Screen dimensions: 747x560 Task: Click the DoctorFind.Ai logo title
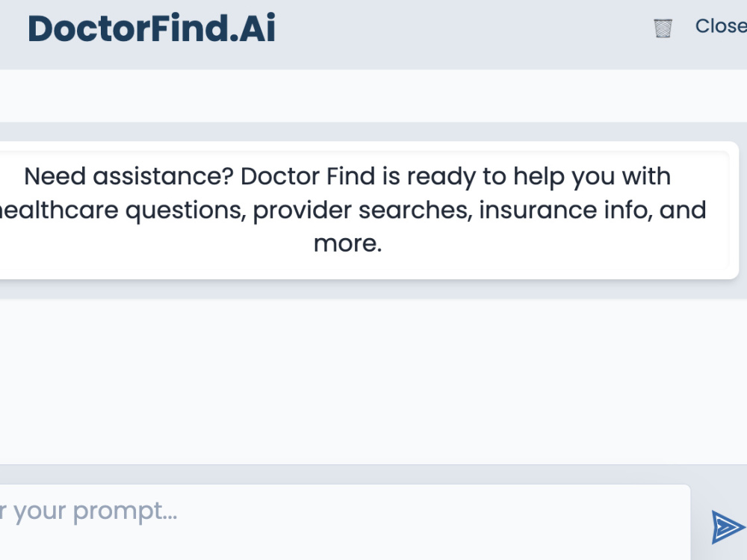[x=152, y=28]
